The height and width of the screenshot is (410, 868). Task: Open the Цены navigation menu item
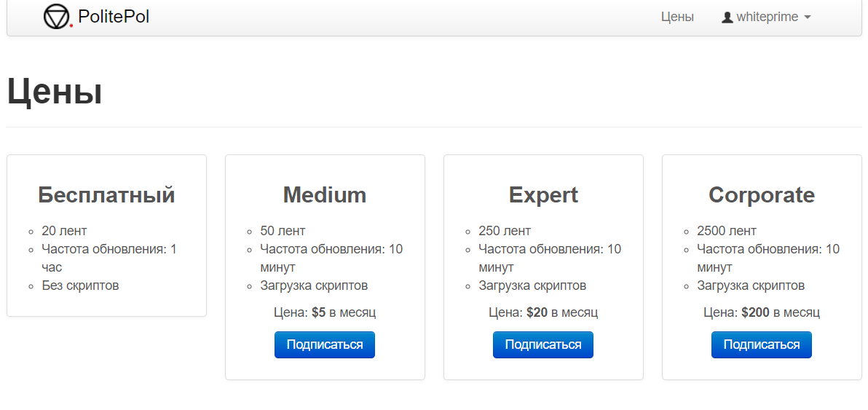pos(677,17)
